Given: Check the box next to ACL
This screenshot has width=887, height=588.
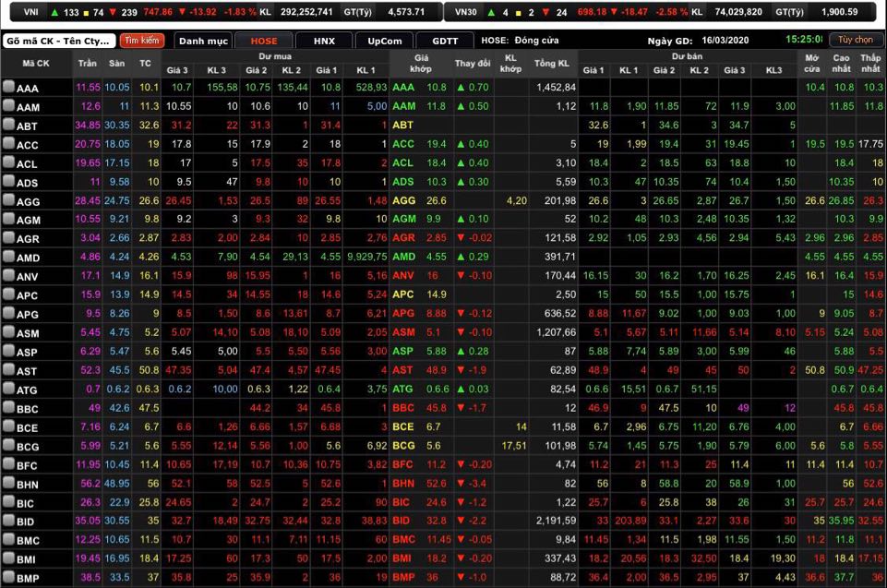Looking at the screenshot, I should [8, 162].
